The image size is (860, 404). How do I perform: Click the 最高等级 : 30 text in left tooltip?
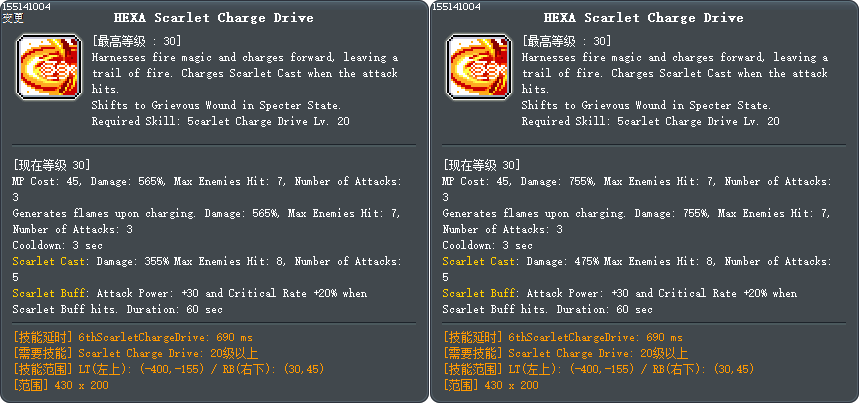(136, 41)
